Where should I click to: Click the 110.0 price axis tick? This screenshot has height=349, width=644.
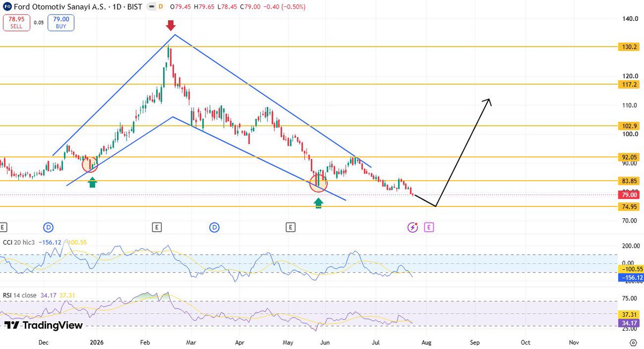coord(630,105)
